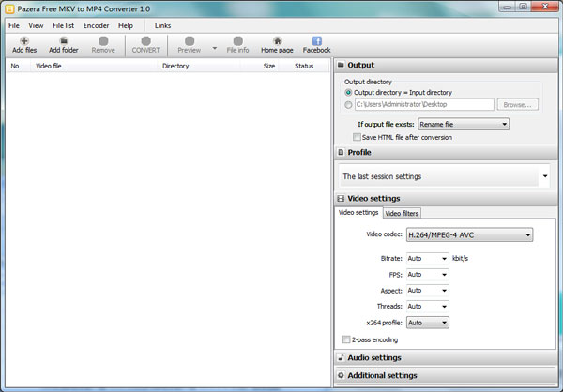Click the Pazera application icon in title bar
563x392 pixels.
coord(10,9)
